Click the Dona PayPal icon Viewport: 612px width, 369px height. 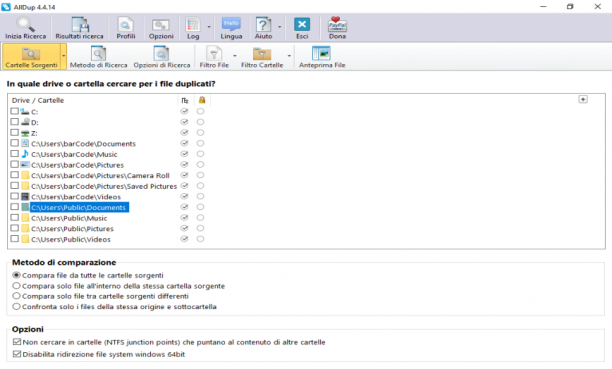(x=337, y=28)
